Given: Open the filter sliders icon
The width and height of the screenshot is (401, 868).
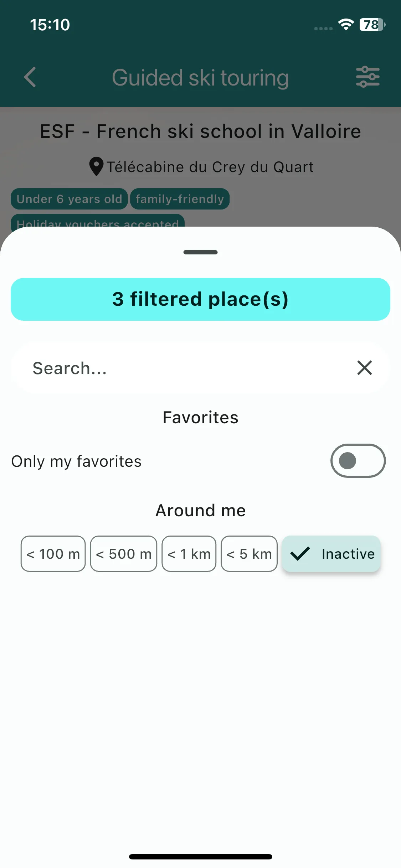Looking at the screenshot, I should [x=368, y=77].
